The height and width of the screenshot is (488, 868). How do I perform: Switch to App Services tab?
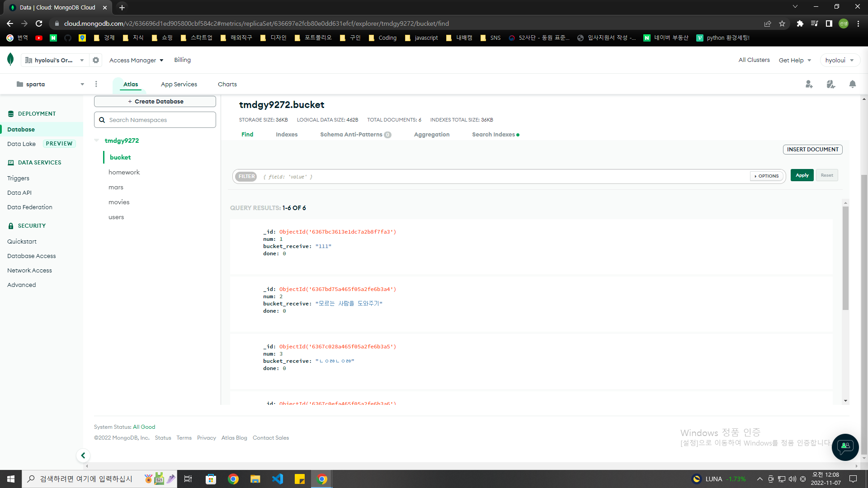pyautogui.click(x=179, y=84)
